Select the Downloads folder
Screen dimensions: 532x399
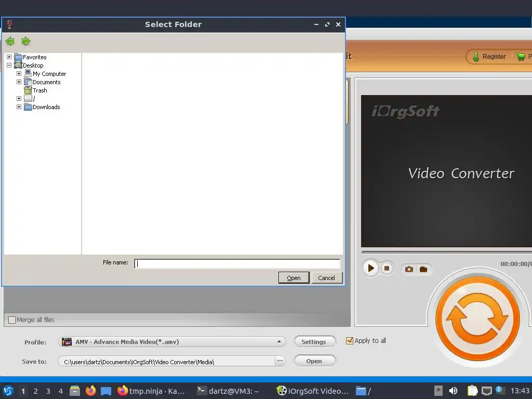point(46,107)
